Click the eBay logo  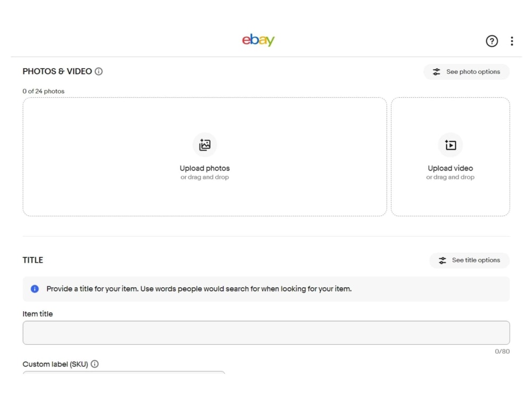(x=258, y=40)
